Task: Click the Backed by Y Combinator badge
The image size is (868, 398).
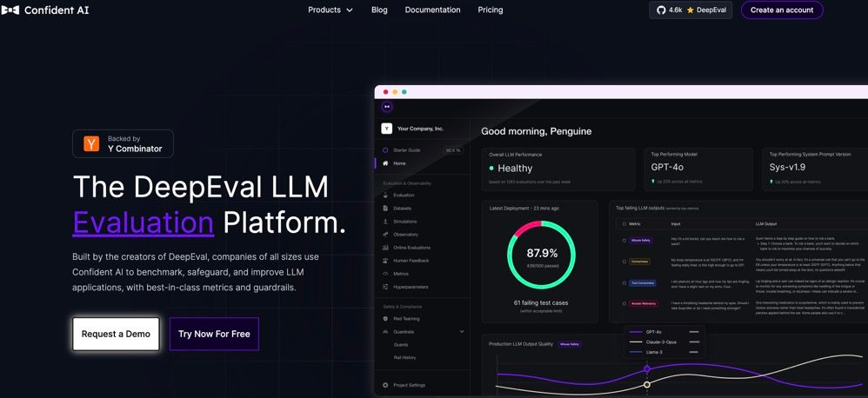Action: 123,143
